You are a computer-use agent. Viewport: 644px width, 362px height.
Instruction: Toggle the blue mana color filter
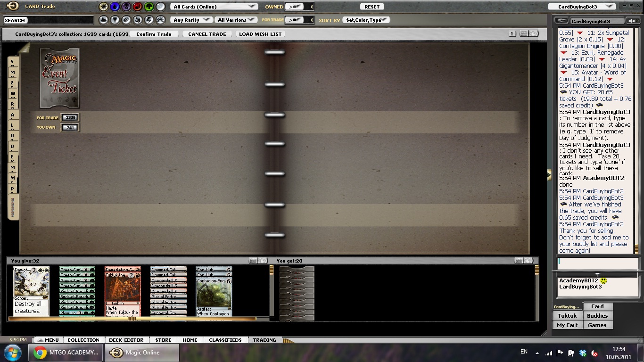[115, 7]
